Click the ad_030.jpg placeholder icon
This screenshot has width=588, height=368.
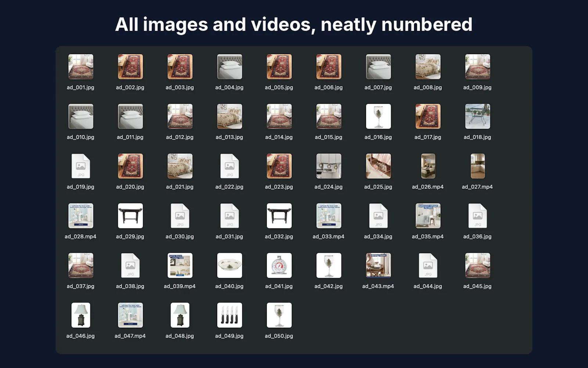tap(180, 216)
